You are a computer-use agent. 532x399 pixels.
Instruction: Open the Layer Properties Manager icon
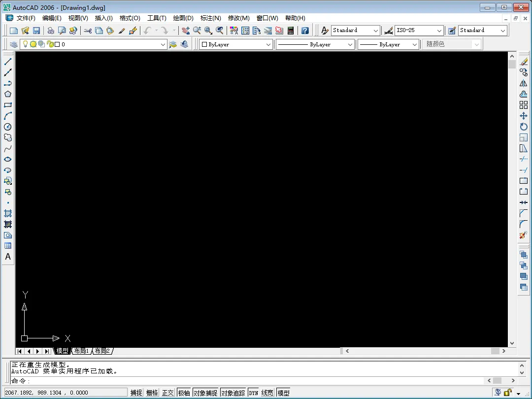point(14,44)
